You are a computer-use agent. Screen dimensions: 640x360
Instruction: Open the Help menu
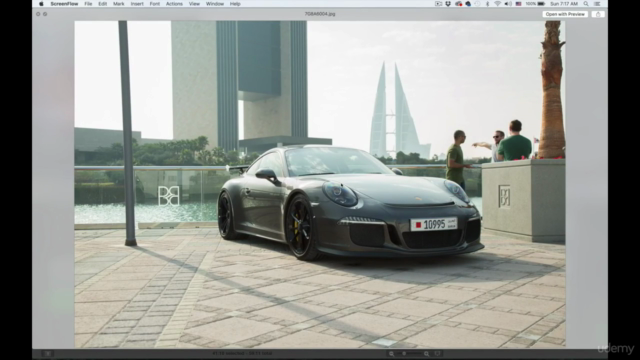(235, 4)
